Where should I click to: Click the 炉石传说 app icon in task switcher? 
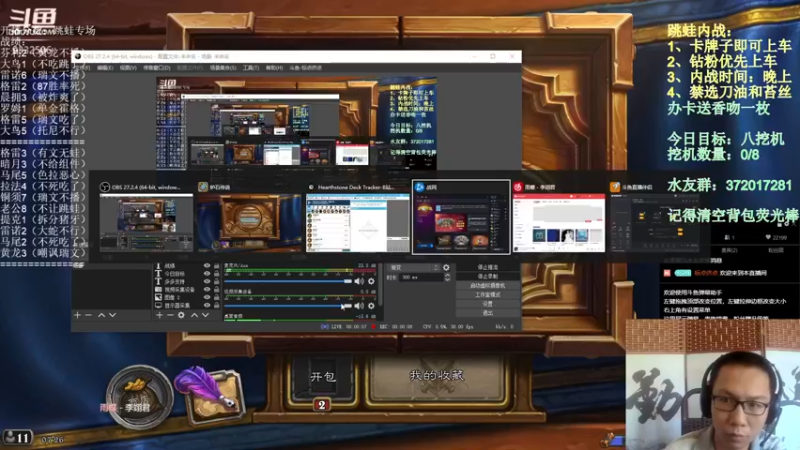coord(203,187)
